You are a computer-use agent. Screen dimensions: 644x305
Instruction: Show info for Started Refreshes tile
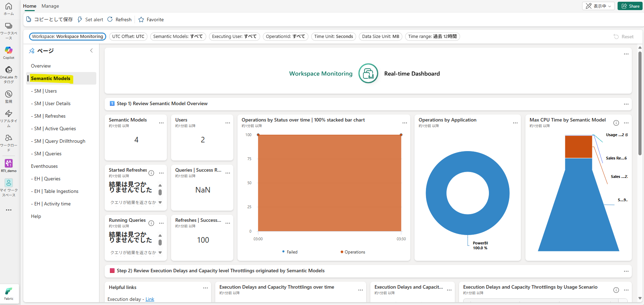tap(151, 173)
